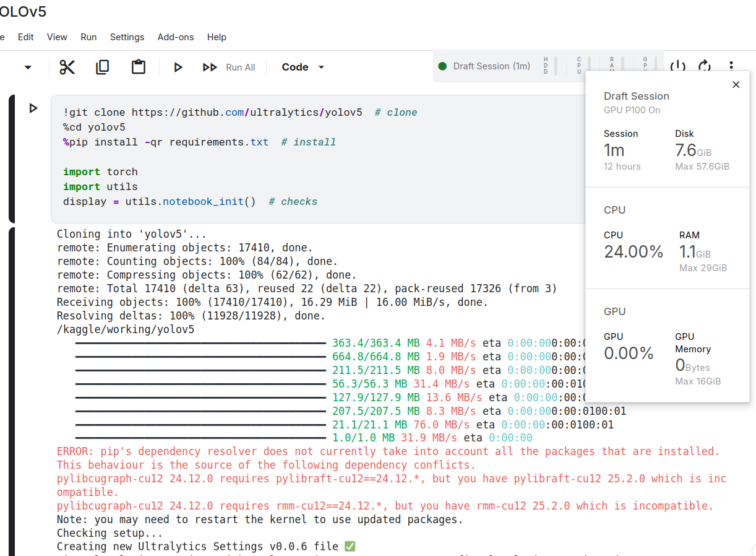Click 'Creating new Ultralytics Settings v0.0.6 file' line

pyautogui.click(x=206, y=547)
